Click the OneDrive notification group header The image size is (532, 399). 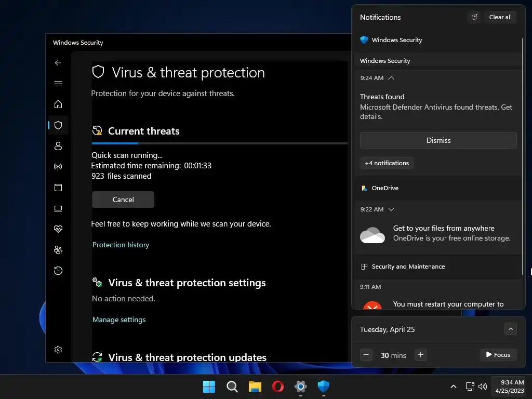pyautogui.click(x=437, y=188)
